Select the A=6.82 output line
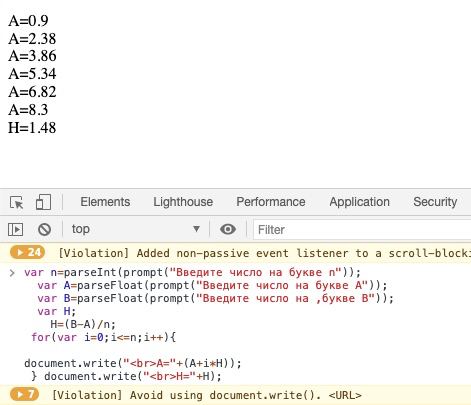Screen dimensions: 471x405 tap(32, 92)
